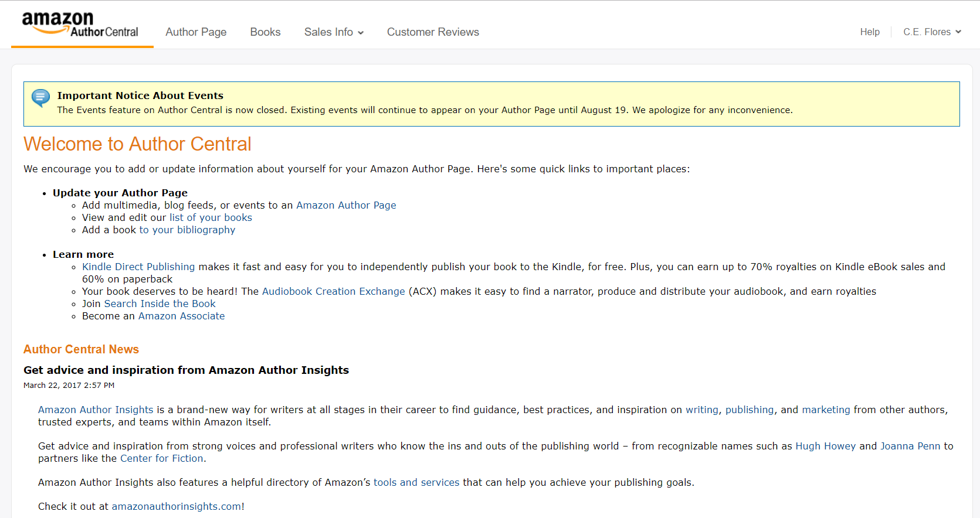The width and height of the screenshot is (980, 518).
Task: Follow the 'list of your books' link
Action: point(211,217)
